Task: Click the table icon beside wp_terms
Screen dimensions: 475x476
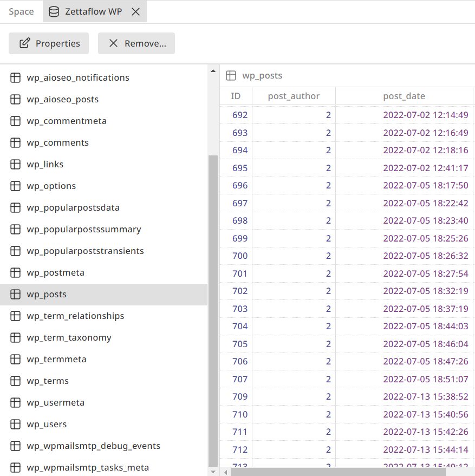Action: coord(15,381)
